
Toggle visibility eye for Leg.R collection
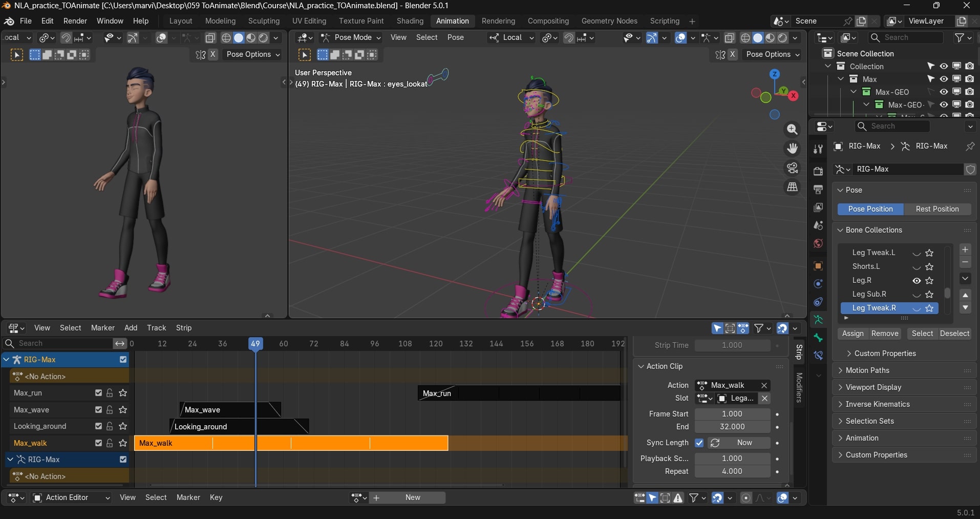click(917, 281)
